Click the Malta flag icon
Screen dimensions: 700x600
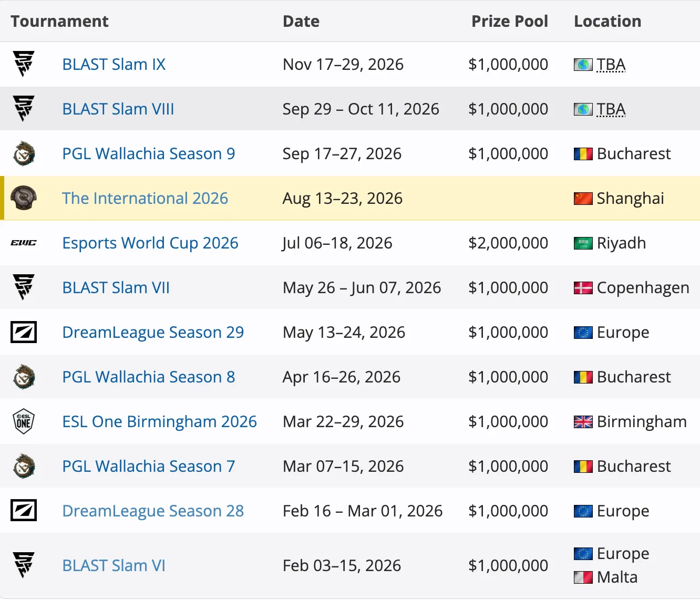(x=583, y=577)
